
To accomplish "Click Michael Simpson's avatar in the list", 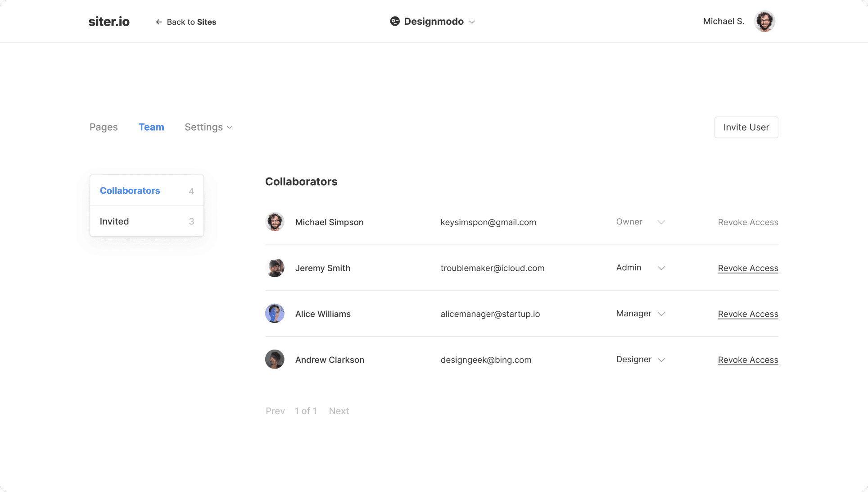I will (275, 222).
